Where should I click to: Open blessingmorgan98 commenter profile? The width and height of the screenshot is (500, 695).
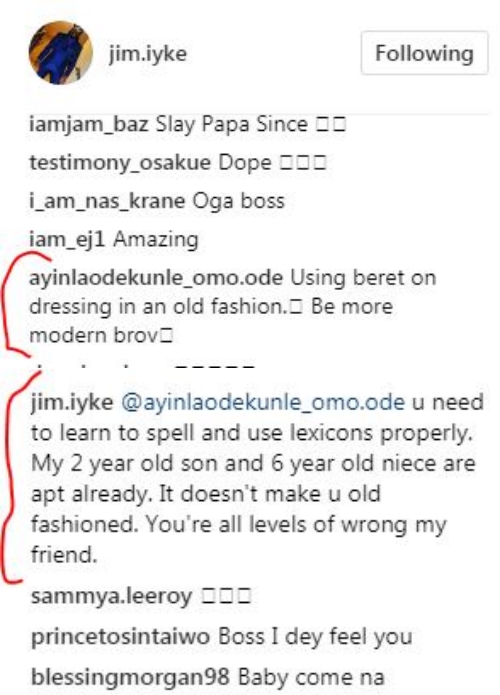tap(130, 677)
